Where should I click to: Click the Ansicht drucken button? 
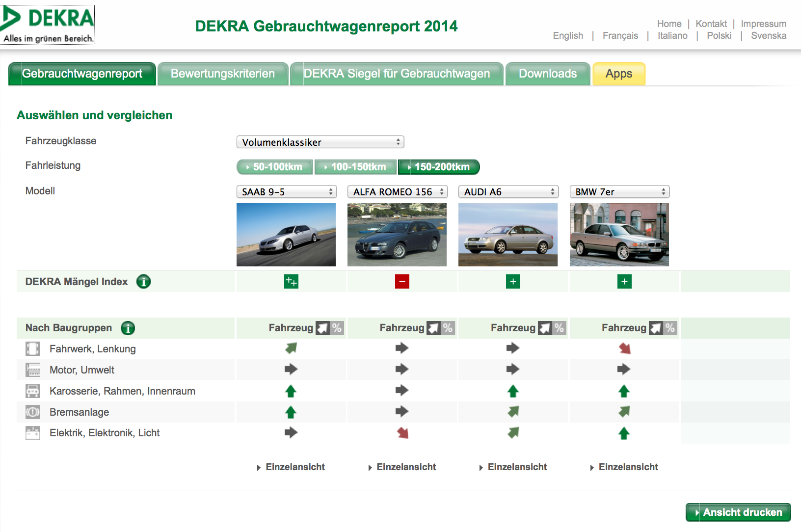tap(738, 512)
